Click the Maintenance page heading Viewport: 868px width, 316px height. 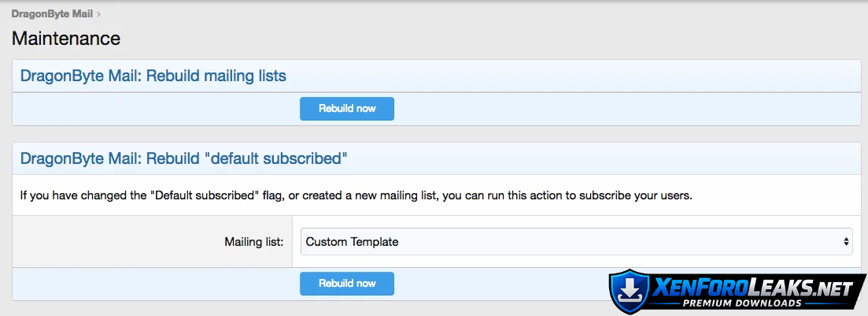click(66, 38)
